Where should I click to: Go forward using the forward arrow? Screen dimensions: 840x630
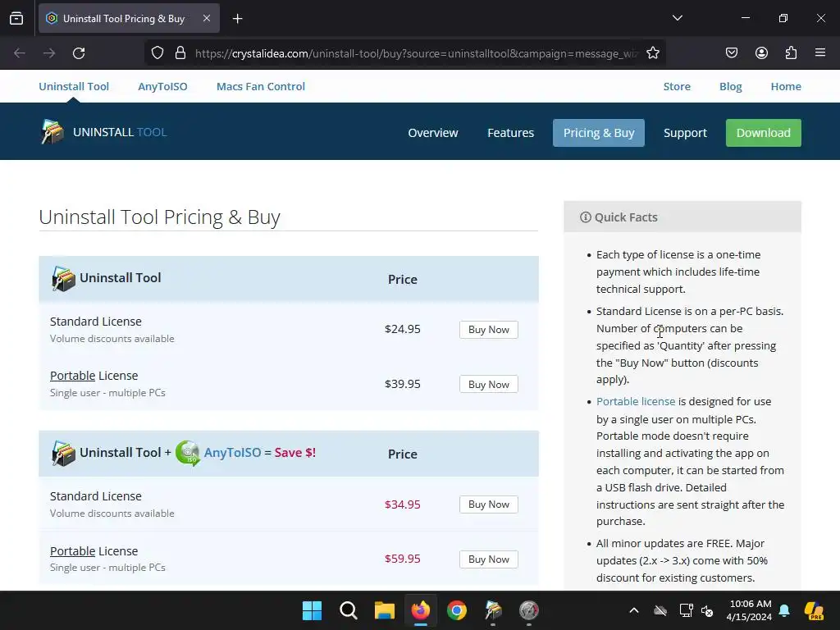pyautogui.click(x=49, y=53)
